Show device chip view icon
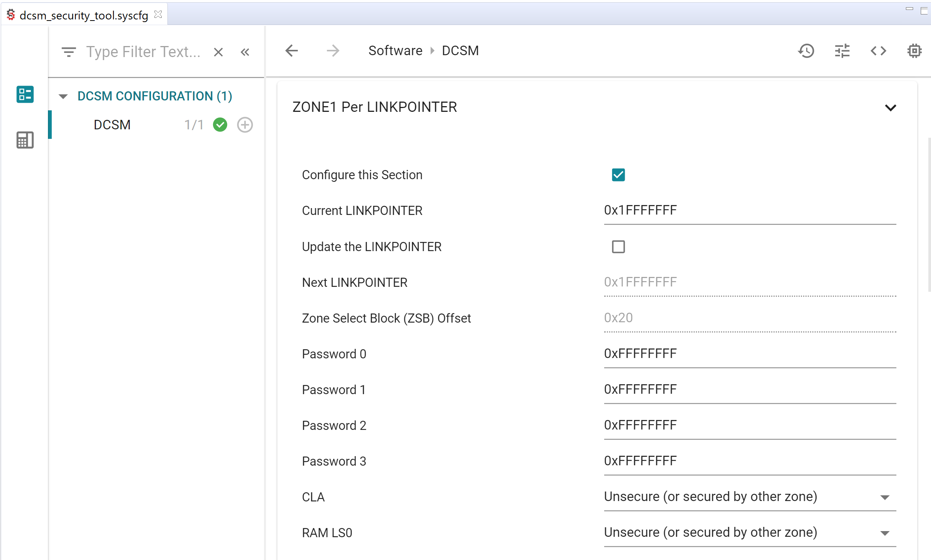This screenshot has height=560, width=931. [x=914, y=51]
